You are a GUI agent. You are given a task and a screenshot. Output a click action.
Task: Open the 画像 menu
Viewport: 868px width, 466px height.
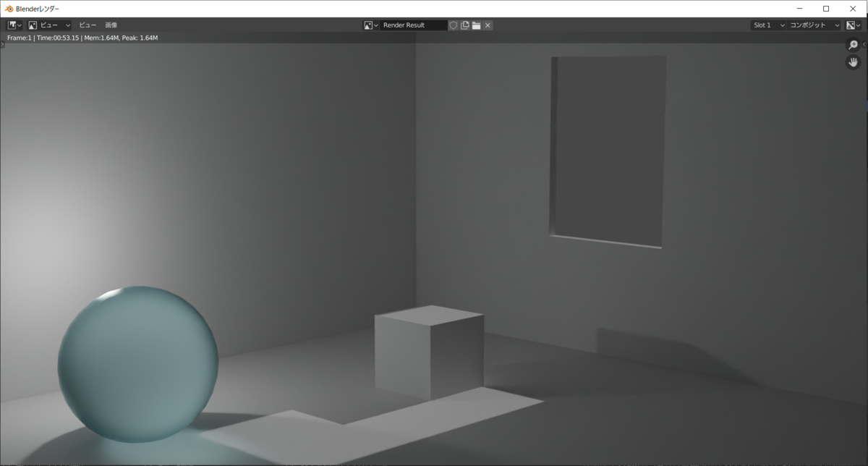click(x=111, y=25)
